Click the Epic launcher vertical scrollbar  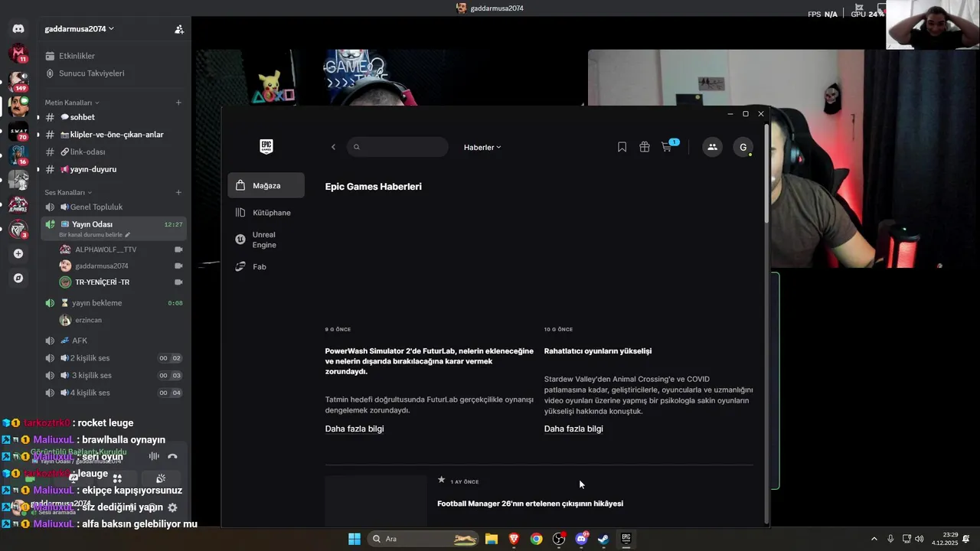(x=766, y=172)
